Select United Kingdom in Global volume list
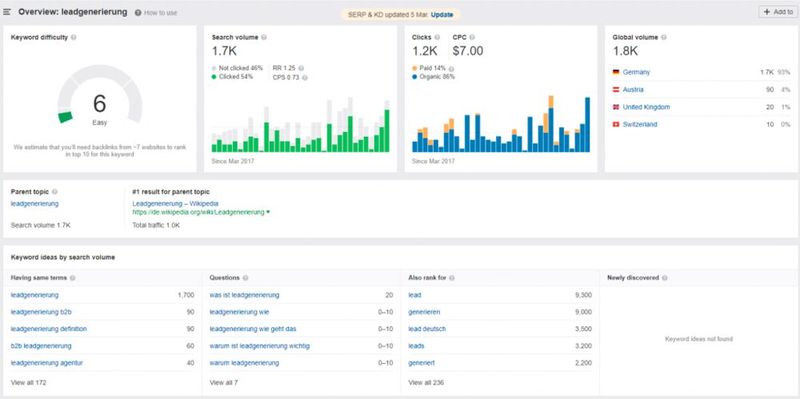Screen dimensions: 800x399 click(x=646, y=107)
